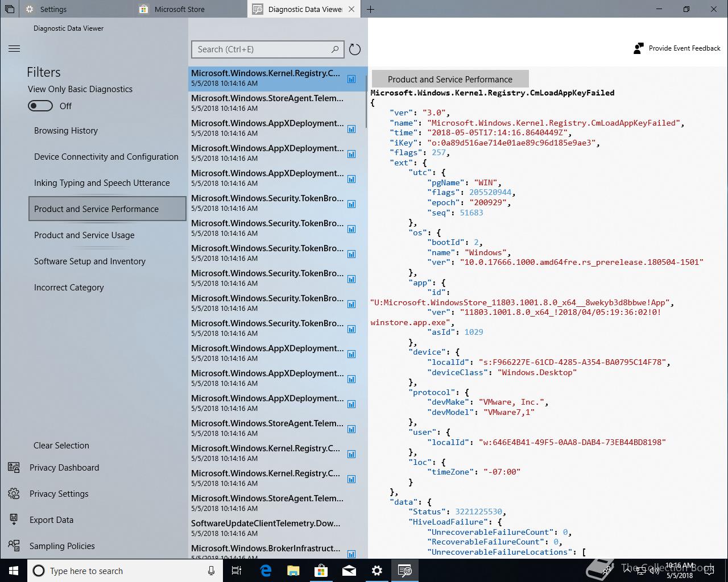The width and height of the screenshot is (728, 582).
Task: Click the Privacy Settings gear icon
Action: tap(14, 494)
